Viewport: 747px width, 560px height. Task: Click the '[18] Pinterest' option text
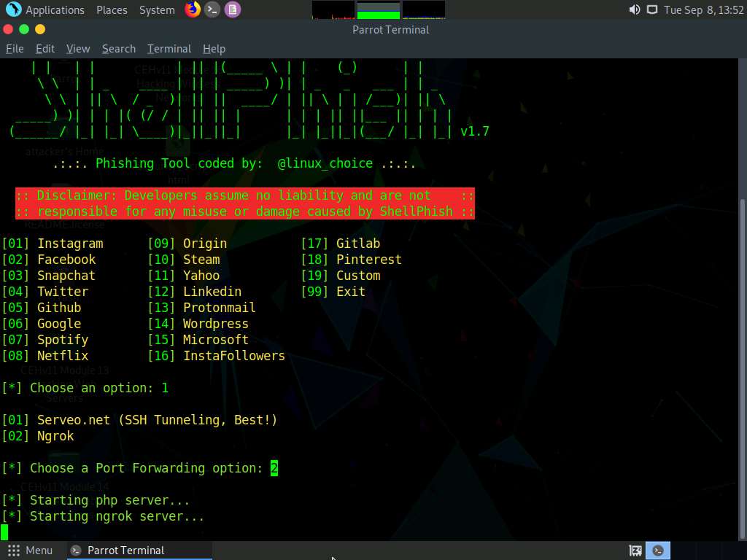pos(352,260)
